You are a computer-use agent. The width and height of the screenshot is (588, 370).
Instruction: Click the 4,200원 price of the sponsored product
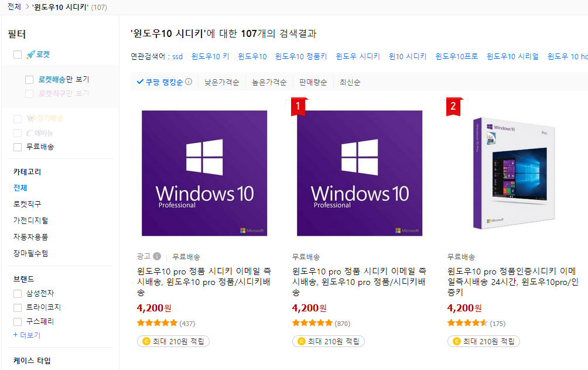click(x=154, y=308)
